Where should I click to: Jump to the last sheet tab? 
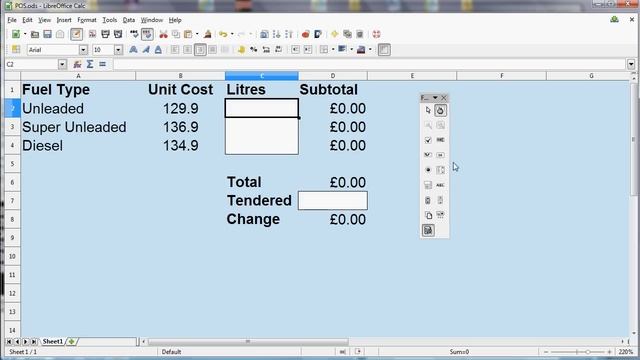34,342
